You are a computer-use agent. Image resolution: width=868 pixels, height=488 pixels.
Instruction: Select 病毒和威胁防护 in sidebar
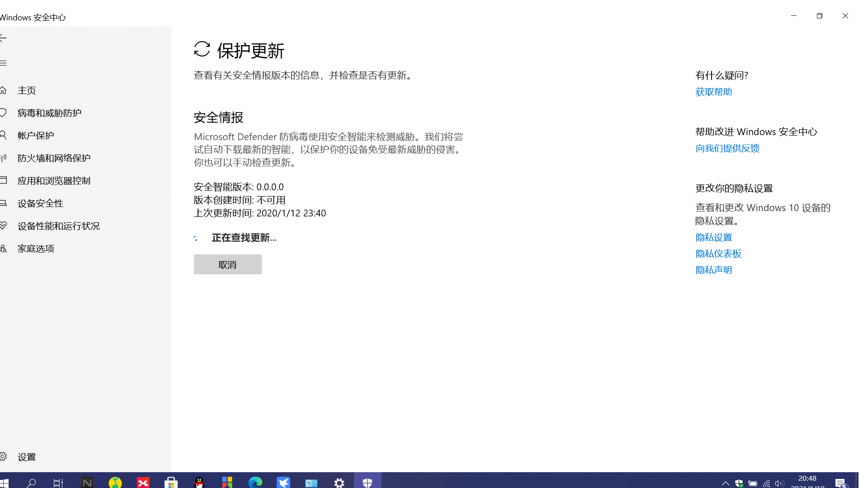(49, 113)
